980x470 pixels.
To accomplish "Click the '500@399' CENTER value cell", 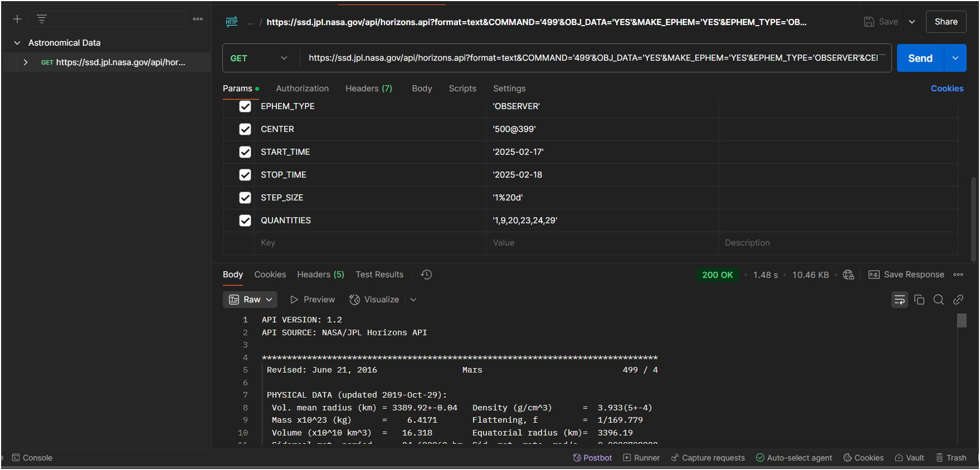I will coord(602,129).
